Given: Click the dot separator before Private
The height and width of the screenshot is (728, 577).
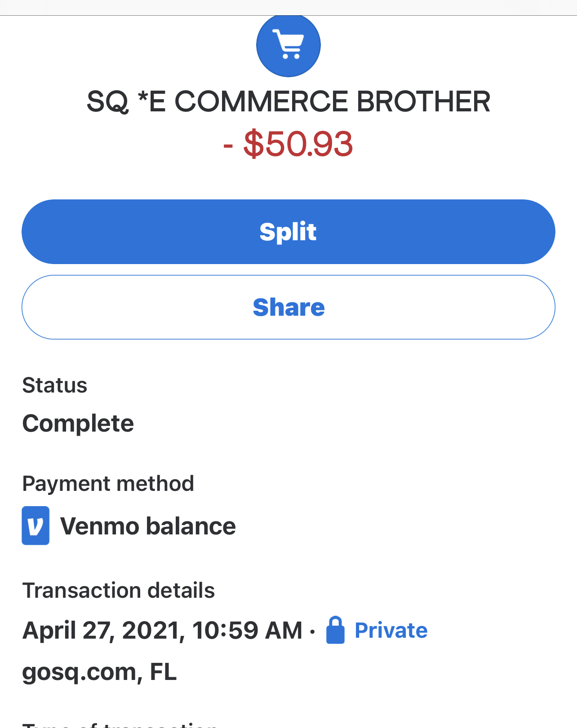Looking at the screenshot, I should [x=313, y=631].
